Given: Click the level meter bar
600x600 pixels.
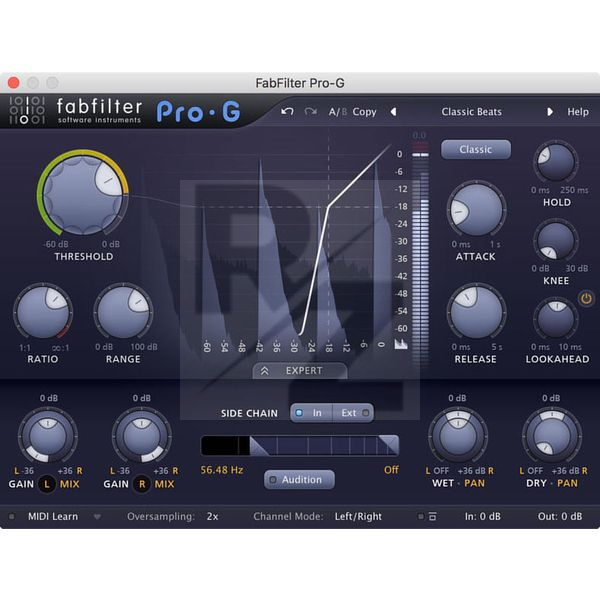Looking at the screenshot, I should click(x=420, y=253).
